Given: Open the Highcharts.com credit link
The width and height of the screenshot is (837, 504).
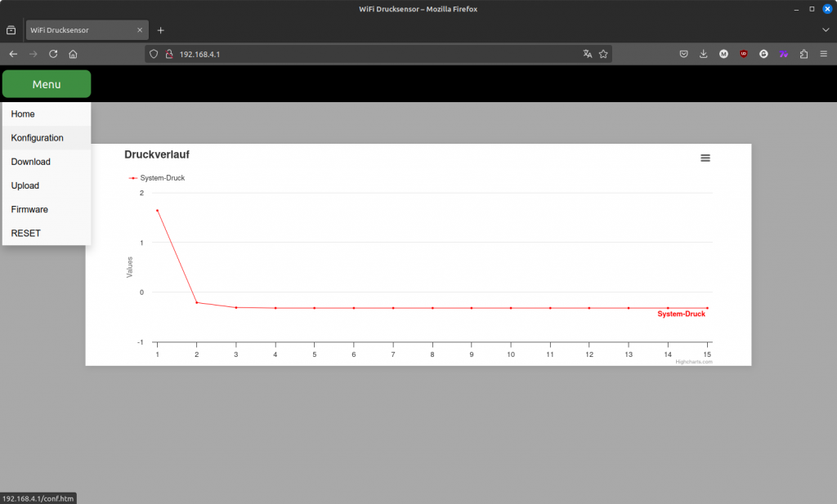Looking at the screenshot, I should click(x=694, y=361).
